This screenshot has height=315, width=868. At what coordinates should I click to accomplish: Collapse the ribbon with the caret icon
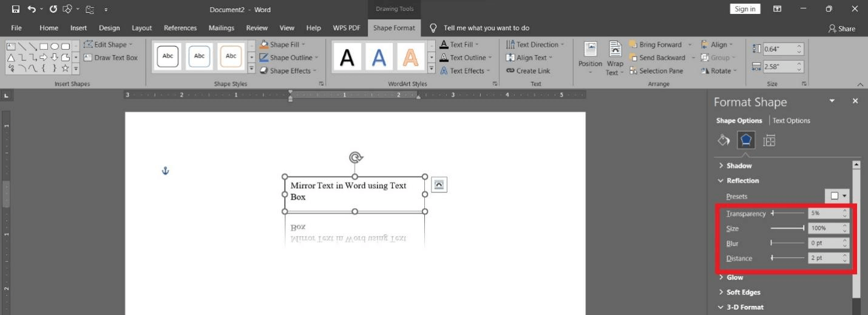(860, 84)
